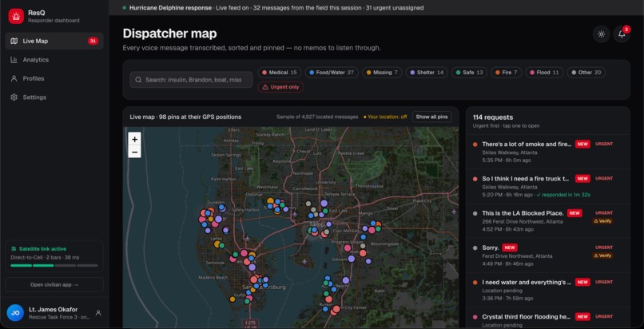Image resolution: width=644 pixels, height=329 pixels.
Task: Open the Analytics page
Action: 54,60
